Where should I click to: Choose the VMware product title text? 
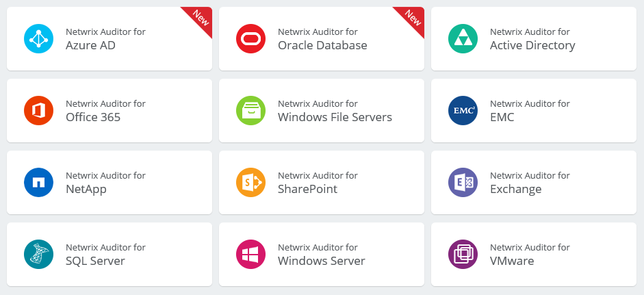pyautogui.click(x=512, y=261)
